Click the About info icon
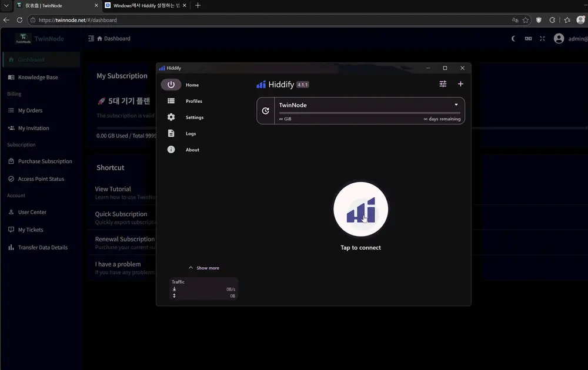The height and width of the screenshot is (370, 588). click(x=171, y=149)
